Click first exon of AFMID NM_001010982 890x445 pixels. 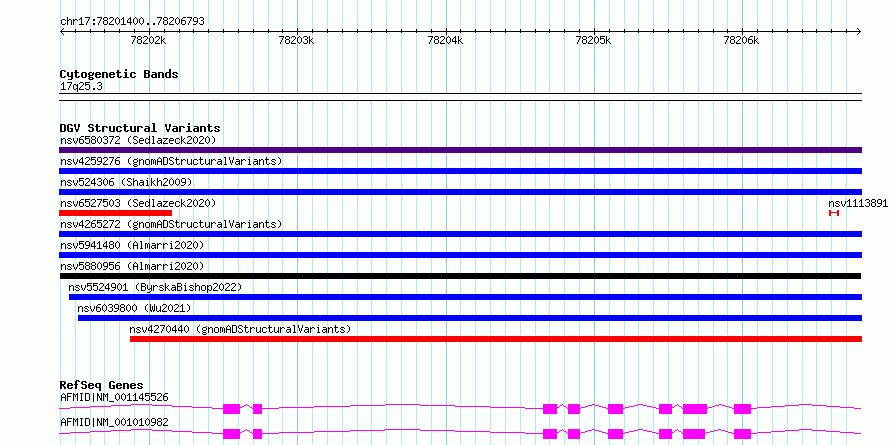(232, 434)
